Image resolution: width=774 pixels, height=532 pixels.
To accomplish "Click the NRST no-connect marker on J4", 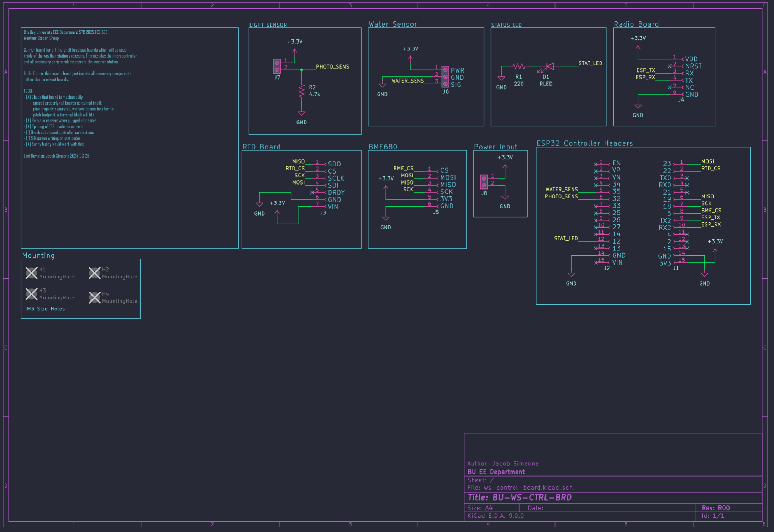I will [669, 66].
